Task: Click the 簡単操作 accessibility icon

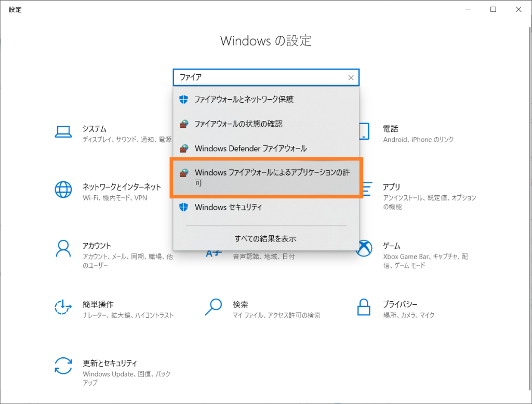Action: tap(63, 307)
